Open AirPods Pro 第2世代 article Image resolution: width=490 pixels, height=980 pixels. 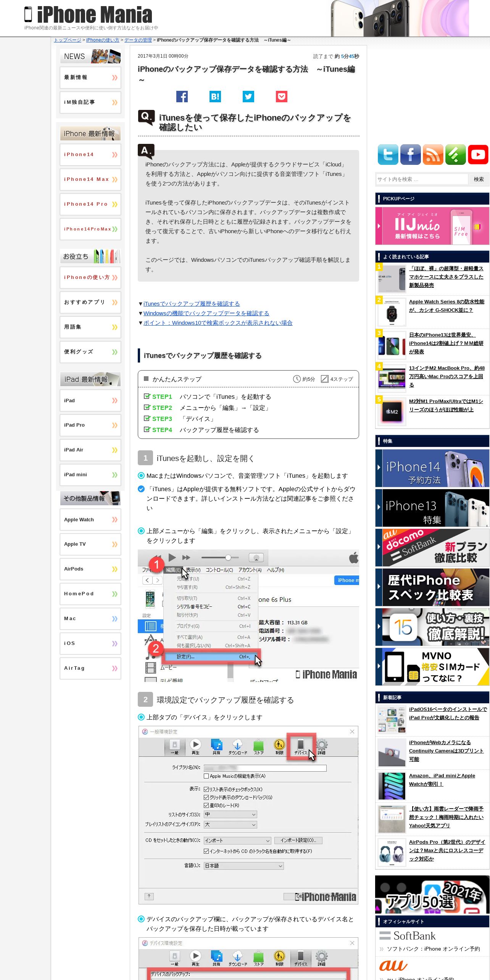pos(447,850)
